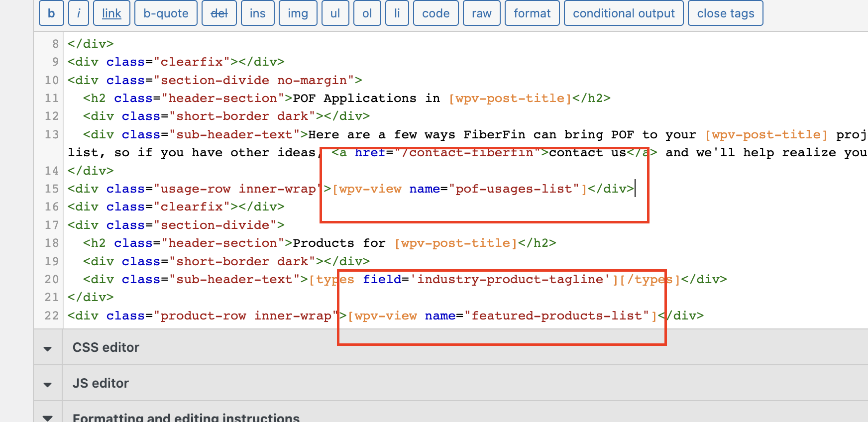
Task: Click the 'POF Applications in' heading text
Action: point(366,99)
